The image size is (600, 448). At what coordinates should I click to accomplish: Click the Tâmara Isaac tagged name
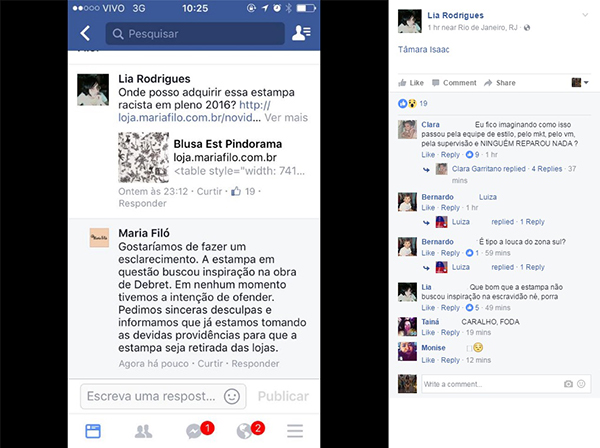(x=424, y=49)
